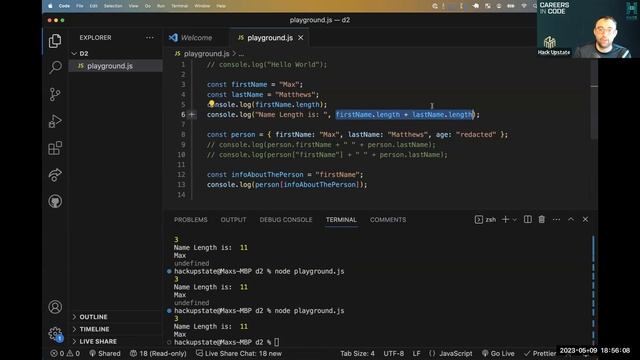The width and height of the screenshot is (640, 360).
Task: Open the Comments panel tab
Action: pos(388,220)
